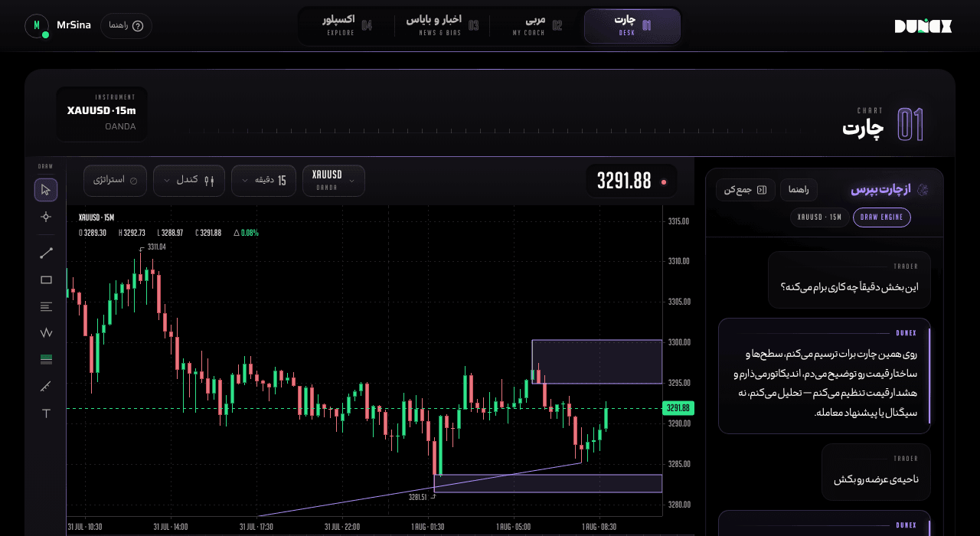Select the crosshair tool
Screen dimensions: 980x536
(46, 217)
